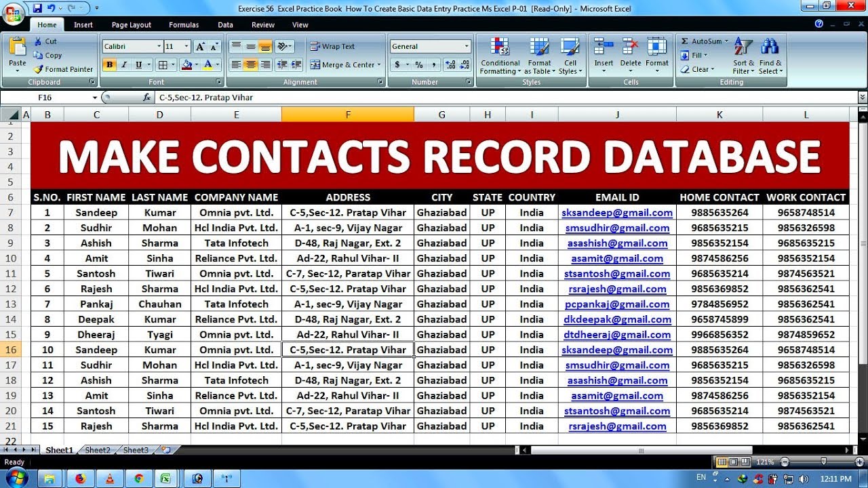Open Conditional Formatting
Image resolution: width=868 pixels, height=488 pixels.
[500, 56]
